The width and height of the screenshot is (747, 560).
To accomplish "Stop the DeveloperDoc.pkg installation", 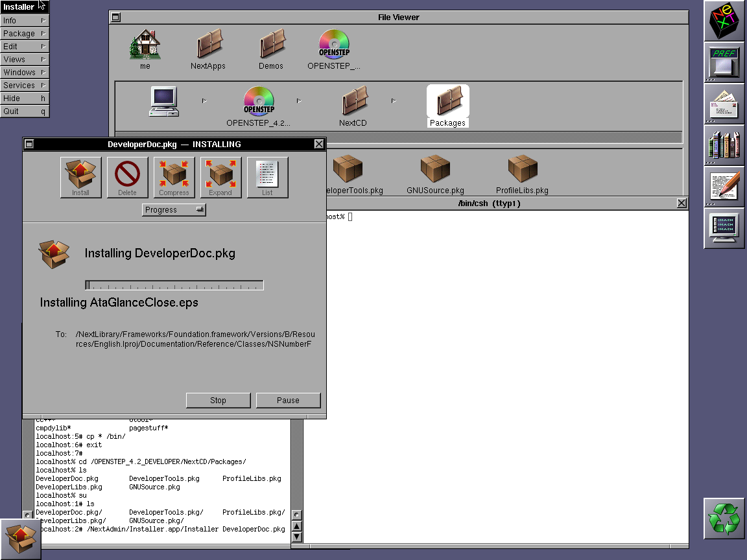I will tap(218, 400).
